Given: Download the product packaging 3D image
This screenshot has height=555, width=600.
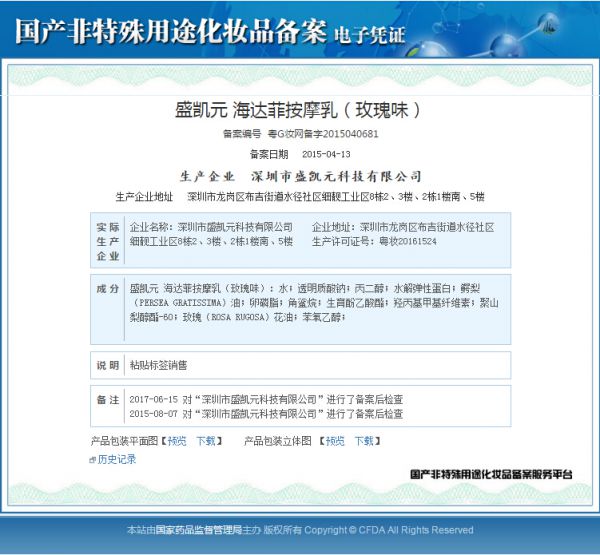Looking at the screenshot, I should 364,441.
